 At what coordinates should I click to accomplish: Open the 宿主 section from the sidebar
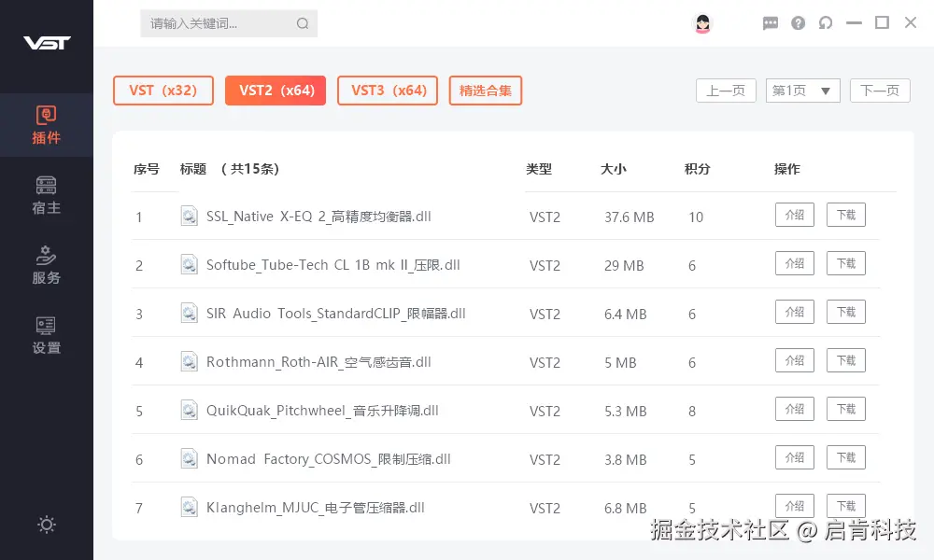[x=47, y=193]
